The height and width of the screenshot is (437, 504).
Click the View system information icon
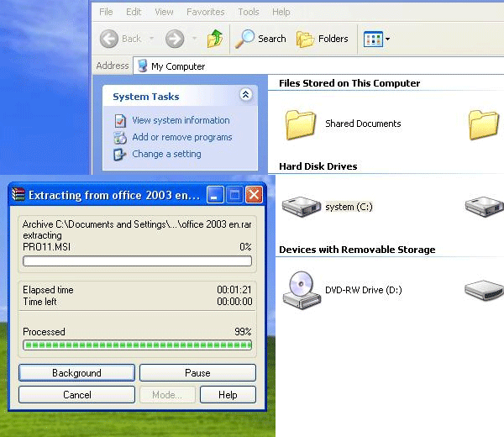point(120,121)
